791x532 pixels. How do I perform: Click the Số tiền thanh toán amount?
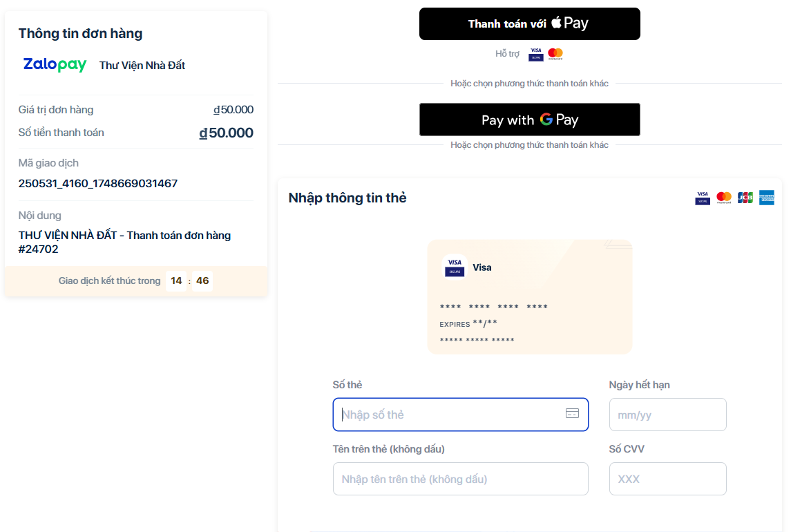[227, 133]
